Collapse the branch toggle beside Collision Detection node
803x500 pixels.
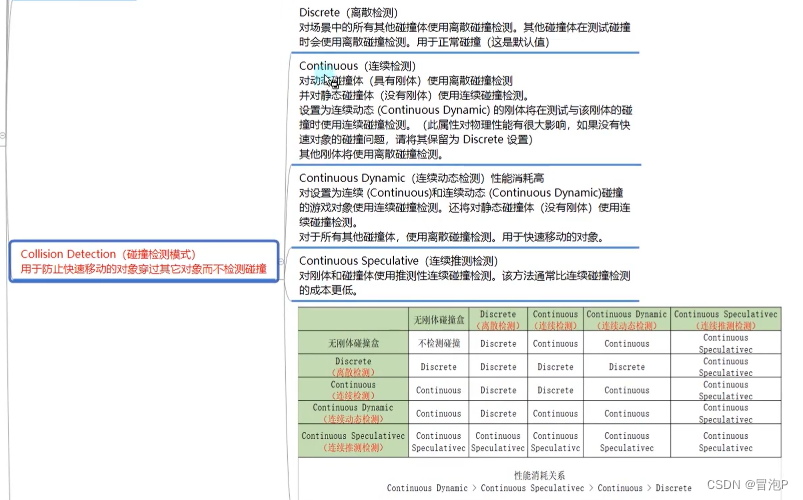click(x=281, y=261)
